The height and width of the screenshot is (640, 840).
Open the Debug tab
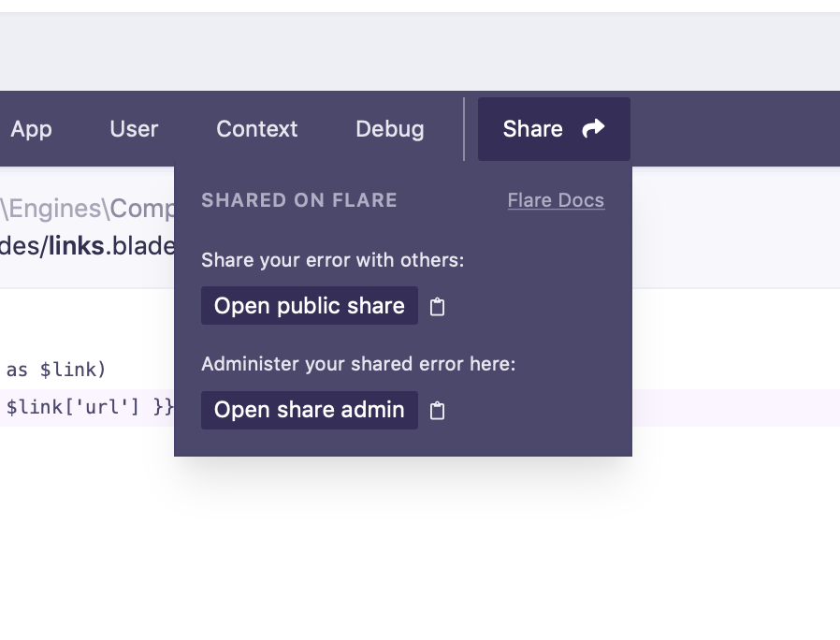[x=389, y=129]
